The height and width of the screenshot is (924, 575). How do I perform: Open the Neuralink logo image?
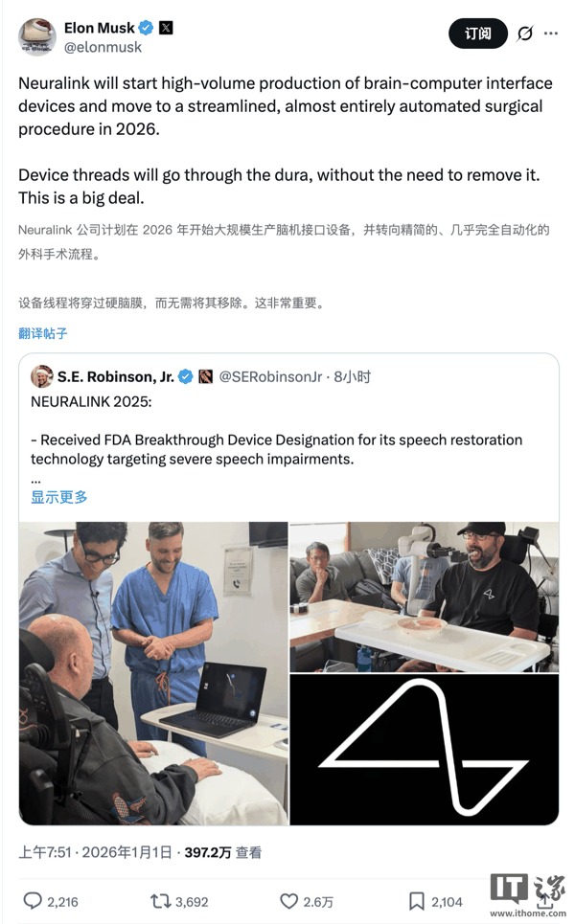point(424,750)
